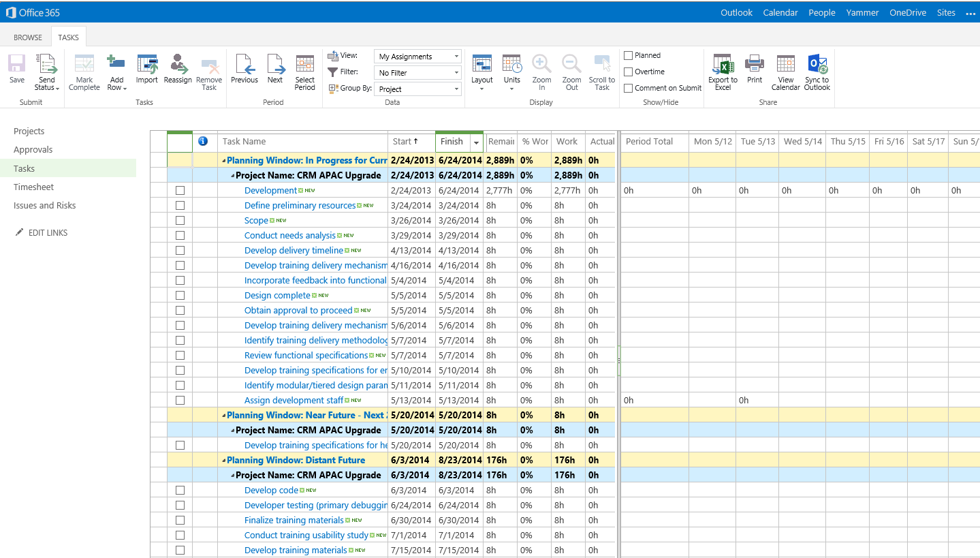Open the View dropdown showing My Assignments
The width and height of the screenshot is (980, 558).
(417, 57)
